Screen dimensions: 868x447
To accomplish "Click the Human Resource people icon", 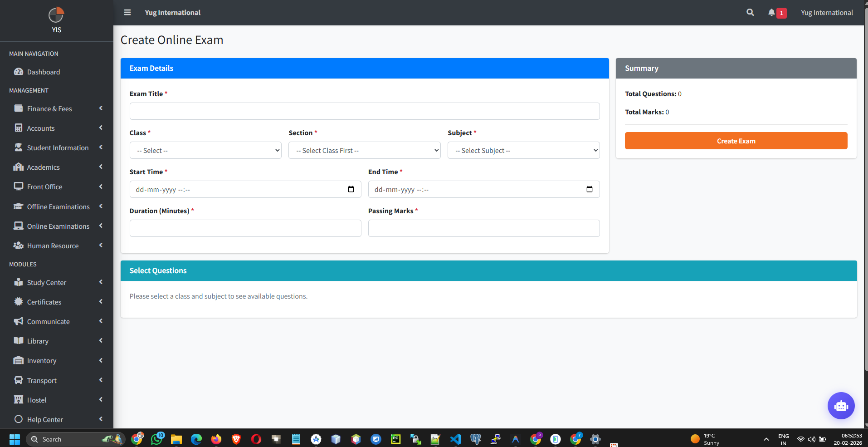I will [x=18, y=246].
